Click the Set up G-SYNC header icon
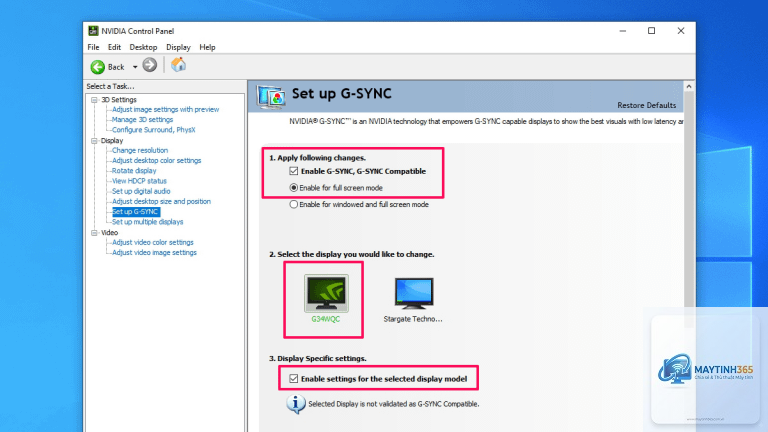The image size is (768, 432). click(x=271, y=96)
